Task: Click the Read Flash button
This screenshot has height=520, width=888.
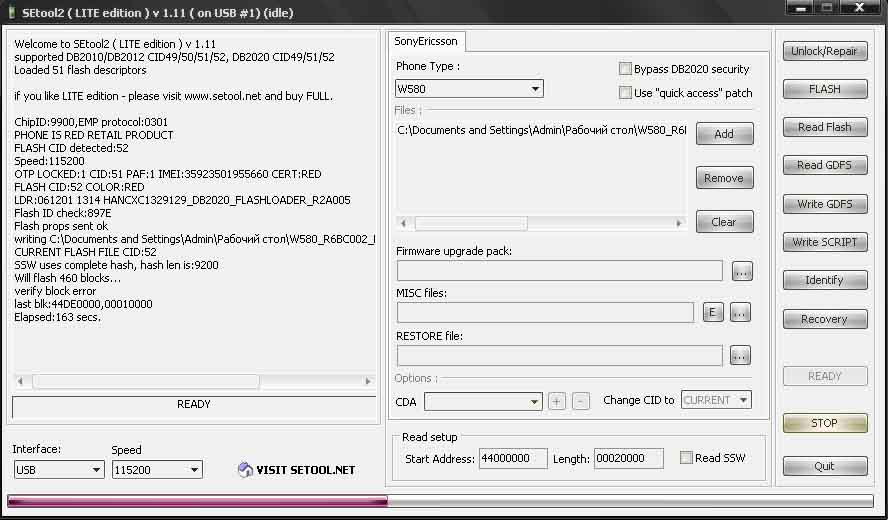Action: (x=825, y=127)
